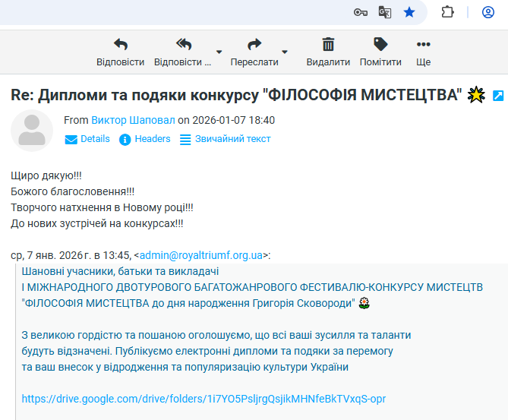Click the Forward (Переслати) arrow icon
Viewport: 508px width, 420px height.
click(254, 45)
